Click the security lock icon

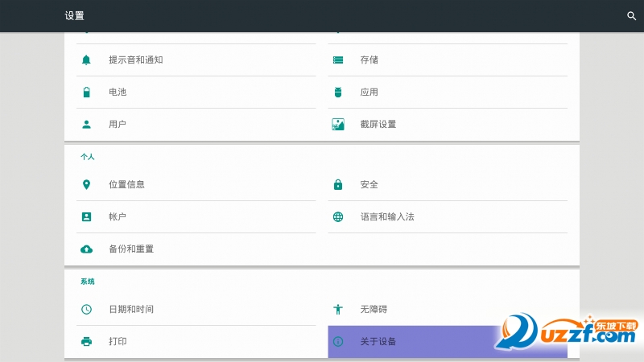tap(338, 184)
